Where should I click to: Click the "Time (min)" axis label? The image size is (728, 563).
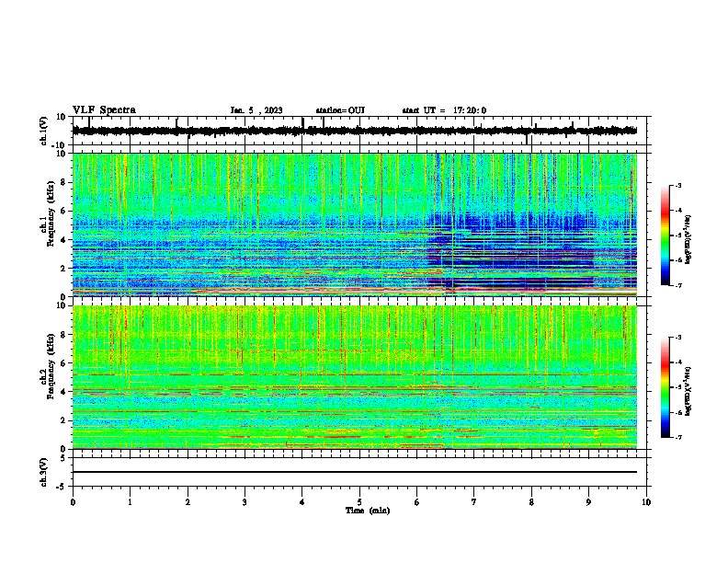(368, 511)
